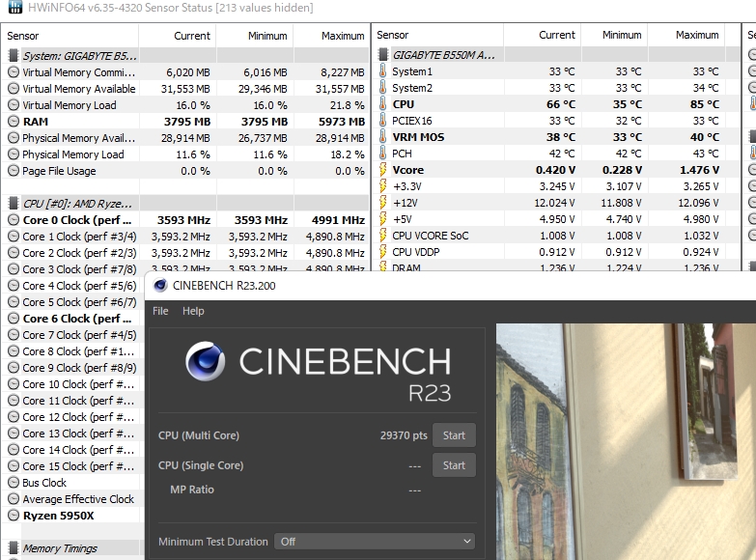This screenshot has height=560, width=756.
Task: Click the clock icon next to Page File Usage
Action: pos(14,171)
